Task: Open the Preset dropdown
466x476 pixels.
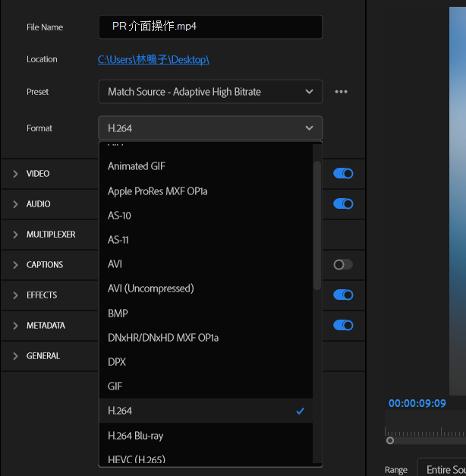Action: 209,92
